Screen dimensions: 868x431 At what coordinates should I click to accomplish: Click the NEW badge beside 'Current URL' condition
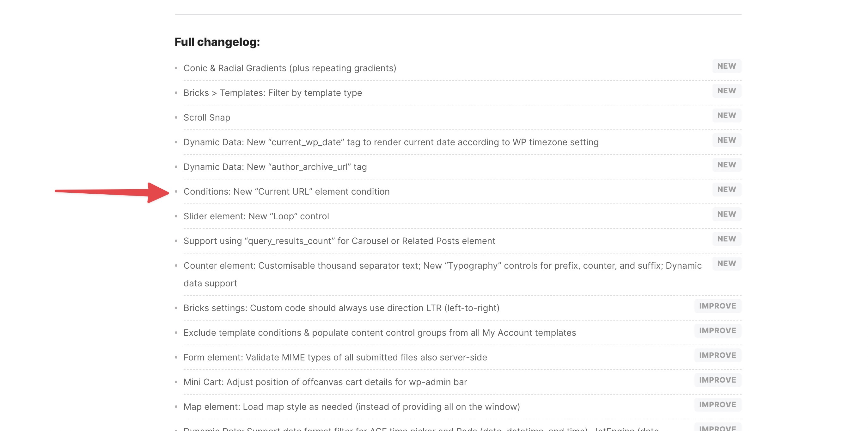point(726,190)
